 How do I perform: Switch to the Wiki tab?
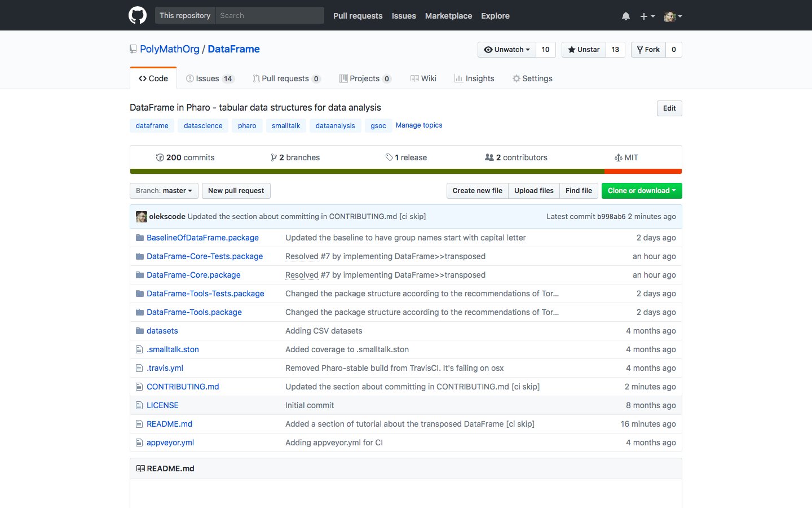click(x=423, y=78)
